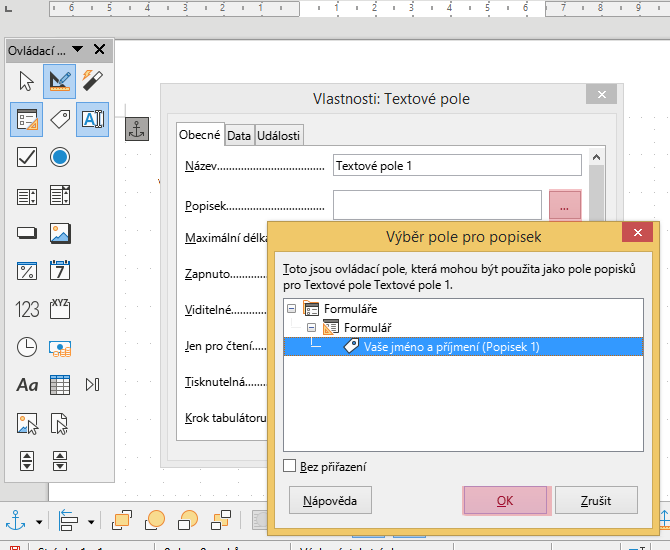This screenshot has width=670, height=550.
Task: Click the Zrušit button
Action: (x=596, y=500)
